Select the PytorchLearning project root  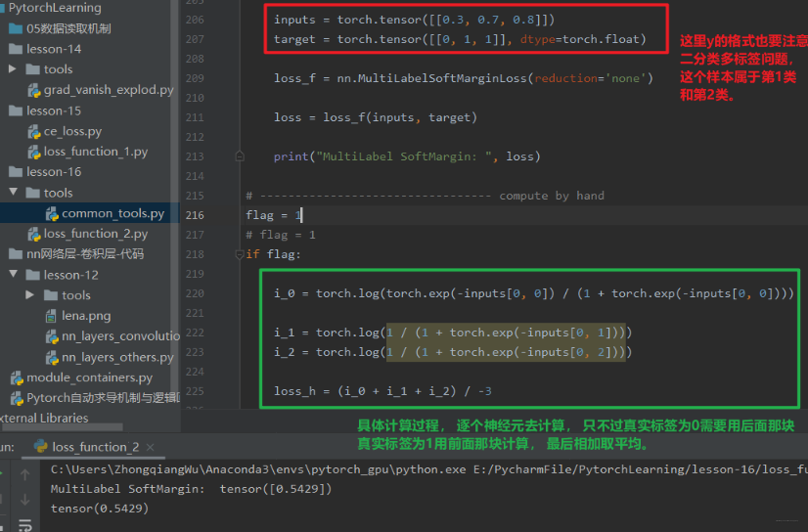(x=55, y=8)
